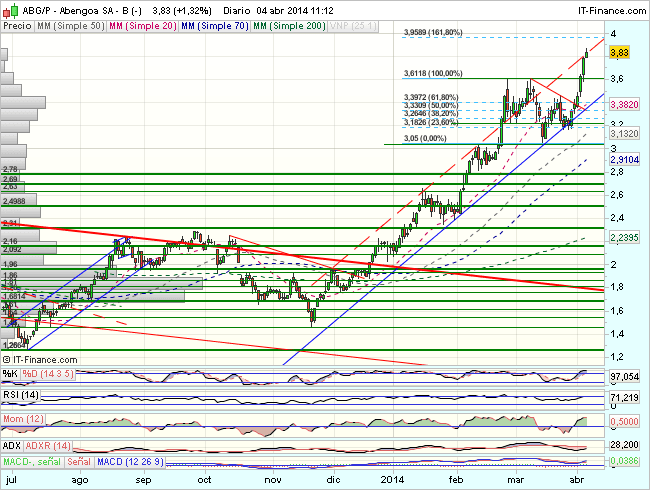This screenshot has height=490, width=650.
Task: Click the ADXR (14) indicator label
Action: [x=48, y=446]
